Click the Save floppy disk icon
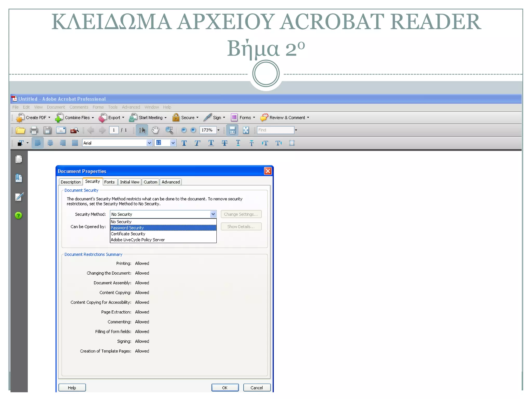 point(47,130)
